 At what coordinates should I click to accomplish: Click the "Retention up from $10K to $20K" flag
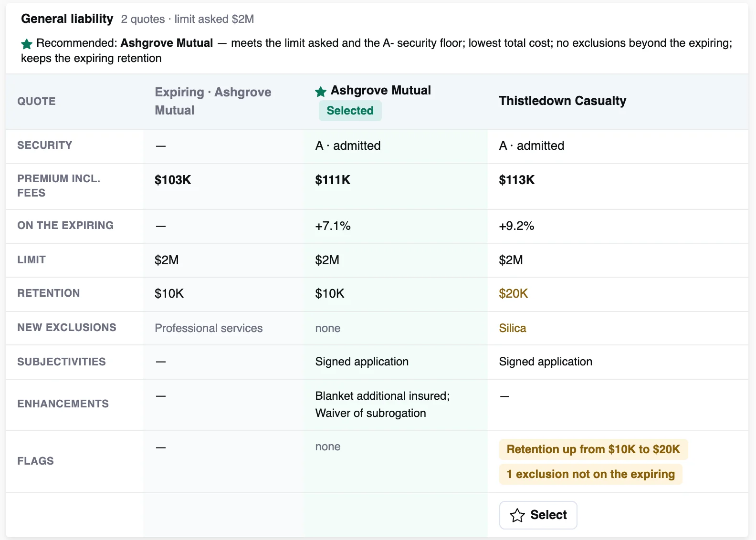coord(593,449)
